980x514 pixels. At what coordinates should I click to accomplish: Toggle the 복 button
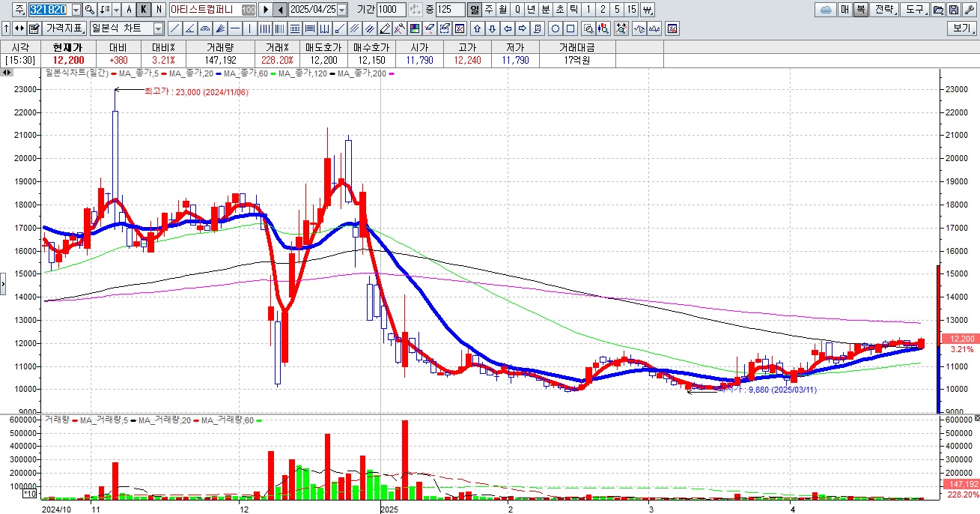point(860,10)
